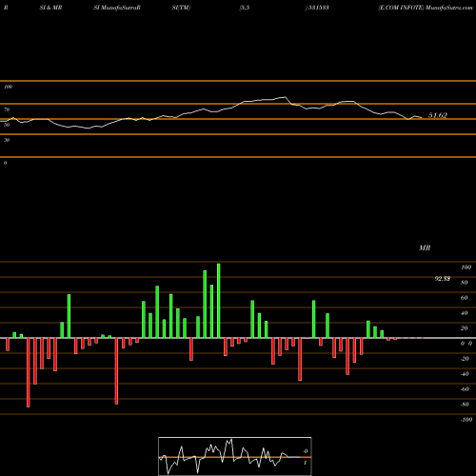The height and width of the screenshot is (476, 476).
Task: Click the mini oscillator thumbnail chart at bottom
Action: tap(235, 456)
